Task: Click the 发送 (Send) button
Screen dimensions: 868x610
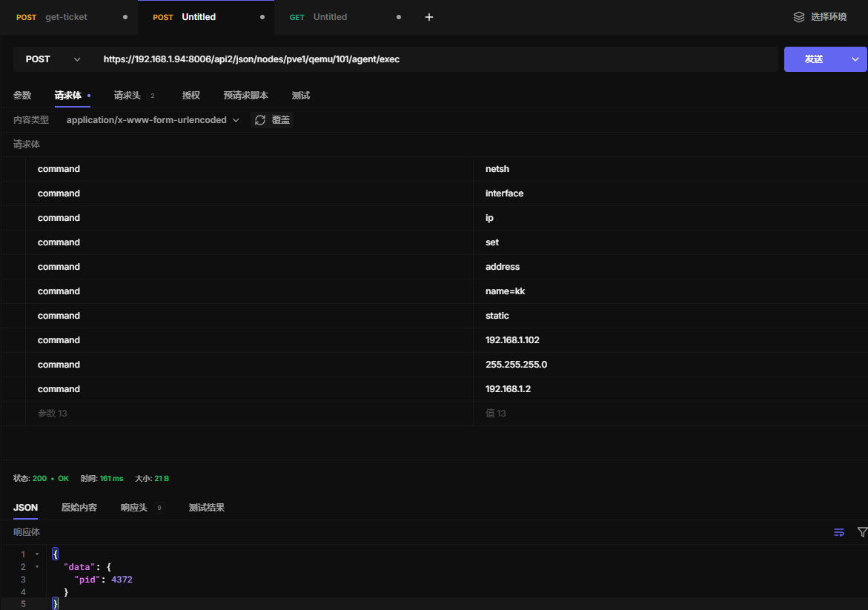Action: pos(814,59)
